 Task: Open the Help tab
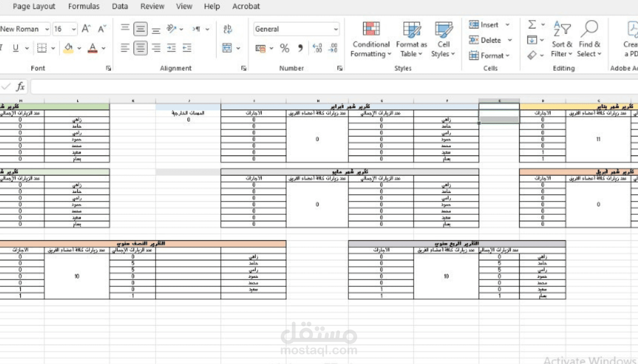212,6
